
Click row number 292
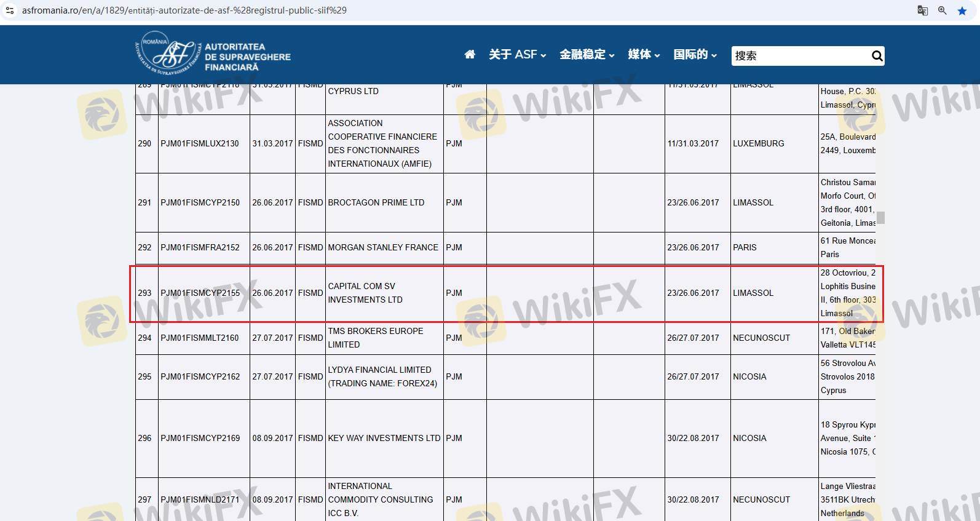click(144, 247)
